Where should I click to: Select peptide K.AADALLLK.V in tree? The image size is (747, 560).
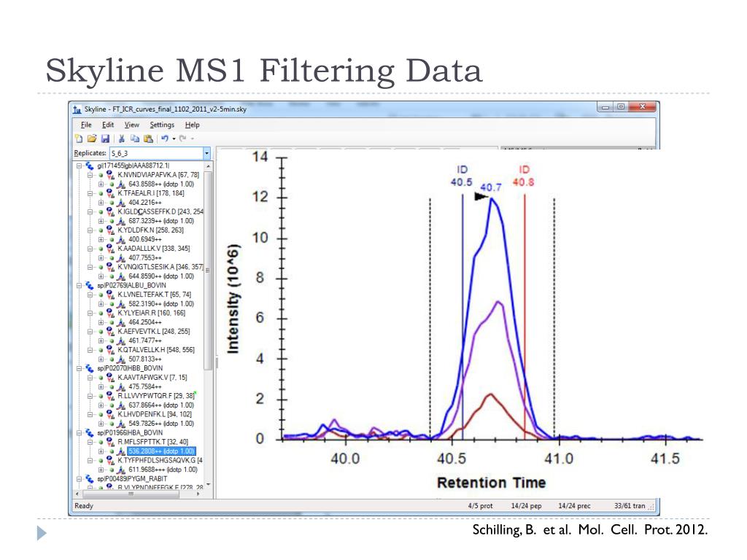tap(153, 249)
